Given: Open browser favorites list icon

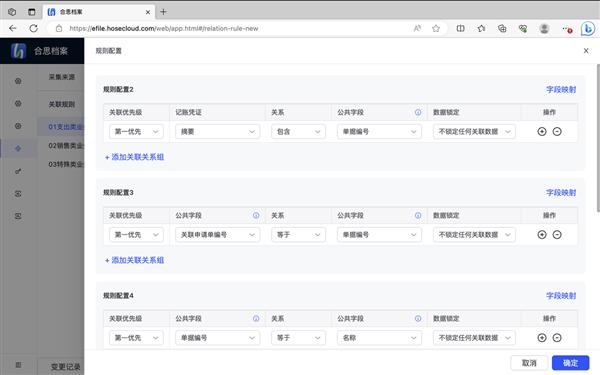Looking at the screenshot, I should [481, 28].
